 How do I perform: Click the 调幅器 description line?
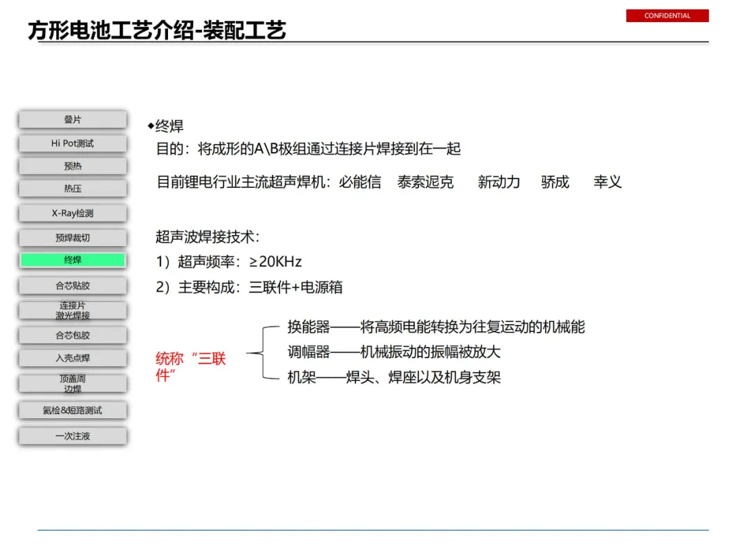point(394,353)
